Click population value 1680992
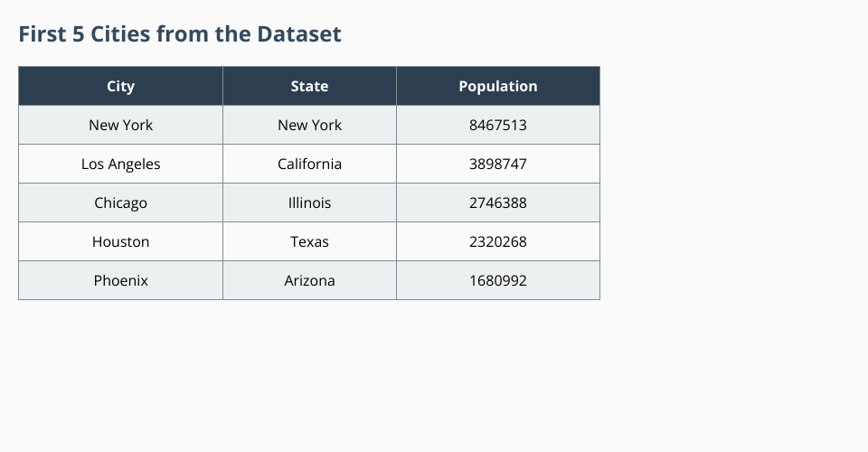 [x=497, y=281]
